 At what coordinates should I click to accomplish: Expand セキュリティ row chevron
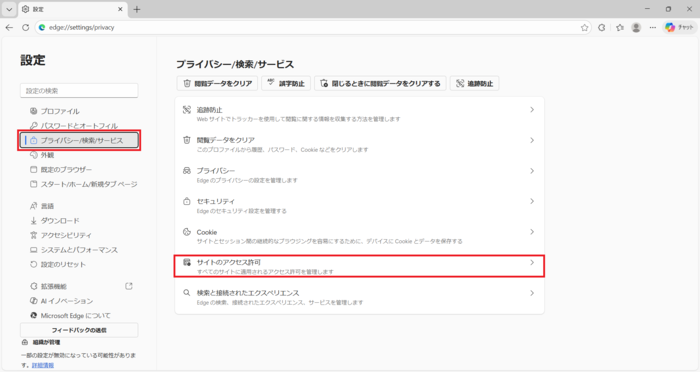point(532,201)
